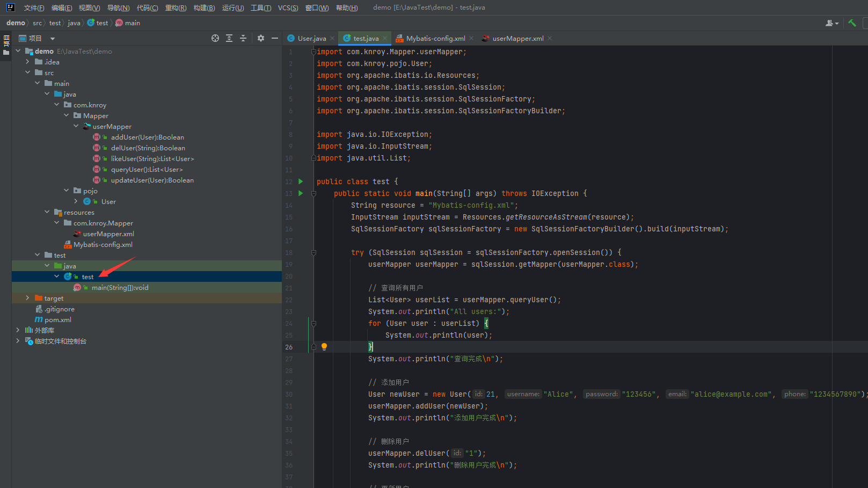The width and height of the screenshot is (868, 488).
Task: Expand the target folder in project tree
Action: [x=28, y=298]
